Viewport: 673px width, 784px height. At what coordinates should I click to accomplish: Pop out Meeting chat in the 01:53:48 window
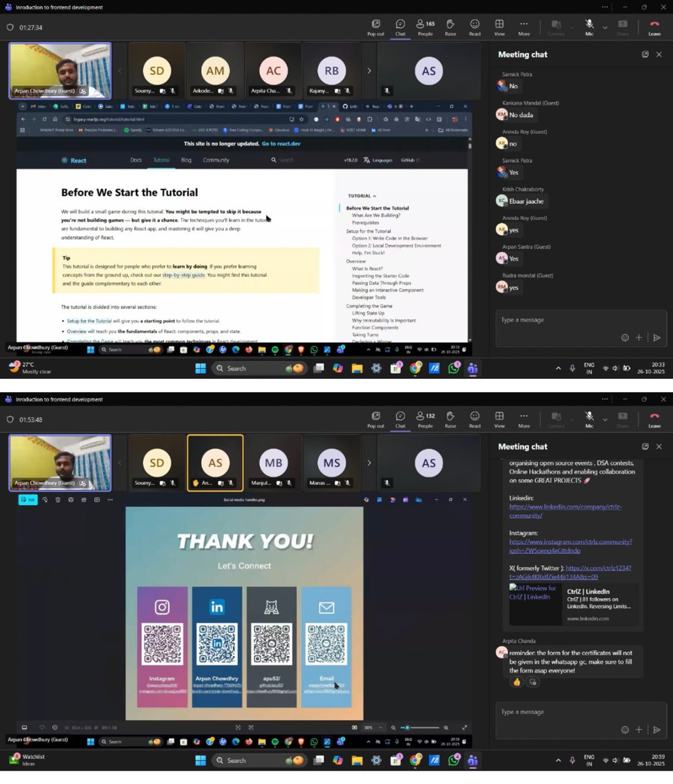coord(645,446)
